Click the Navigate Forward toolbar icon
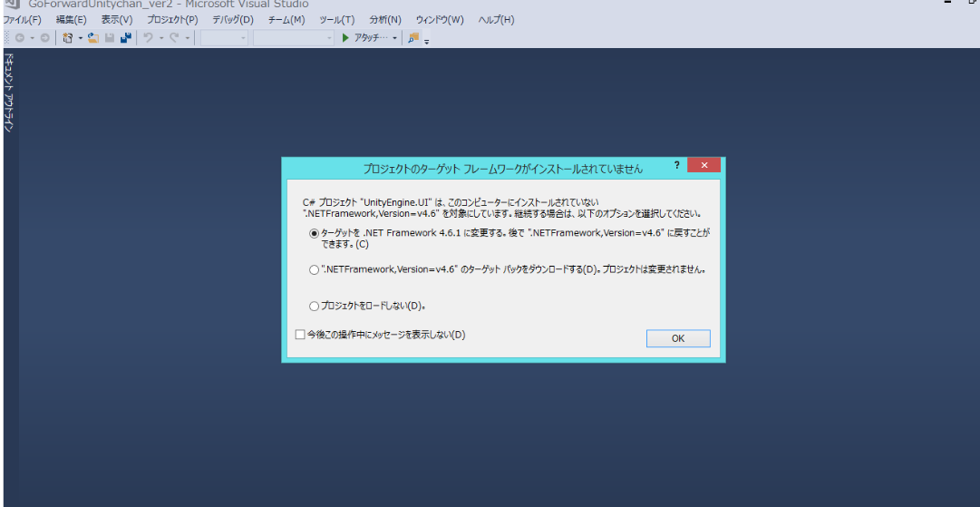 [45, 38]
